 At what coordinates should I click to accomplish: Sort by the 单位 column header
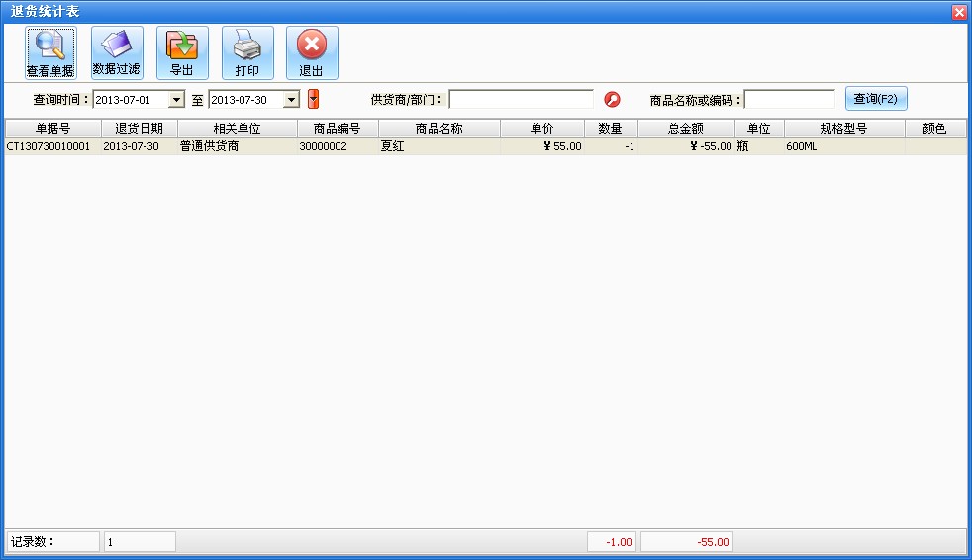coord(759,129)
